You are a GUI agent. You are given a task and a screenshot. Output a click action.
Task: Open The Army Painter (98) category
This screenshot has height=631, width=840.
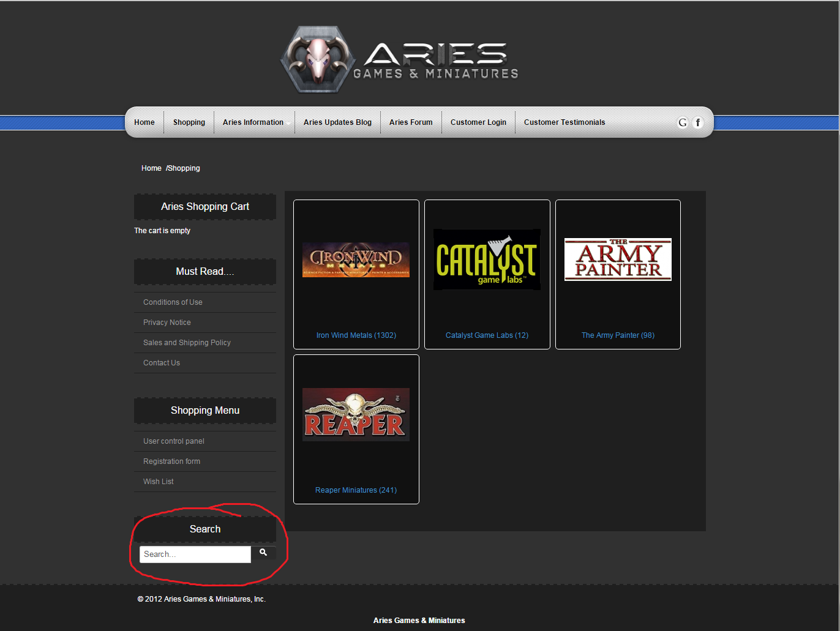pyautogui.click(x=618, y=335)
